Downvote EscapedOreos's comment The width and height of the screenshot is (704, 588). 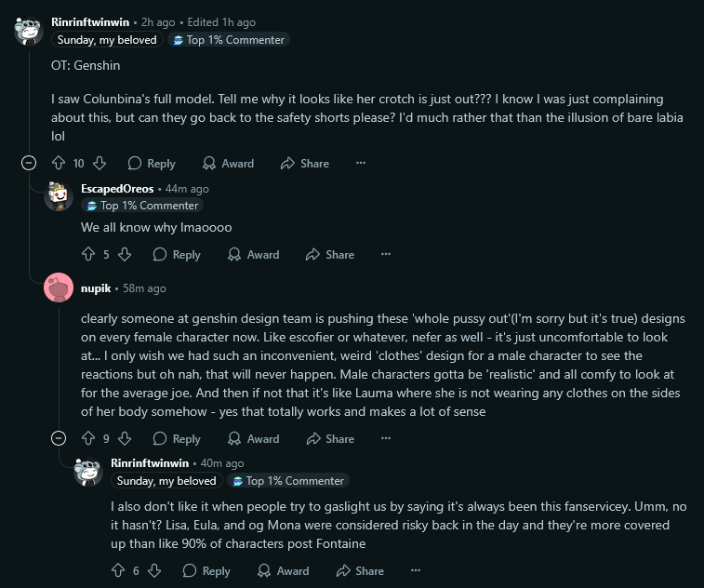point(125,254)
